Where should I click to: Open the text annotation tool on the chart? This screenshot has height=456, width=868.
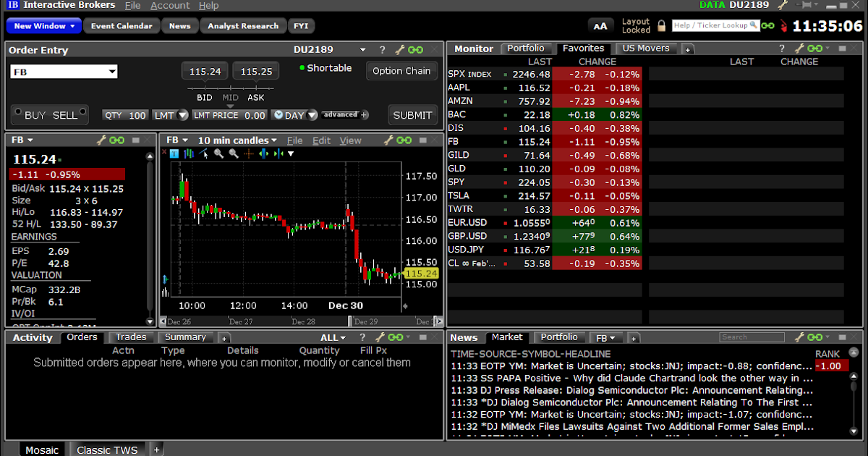click(x=174, y=153)
